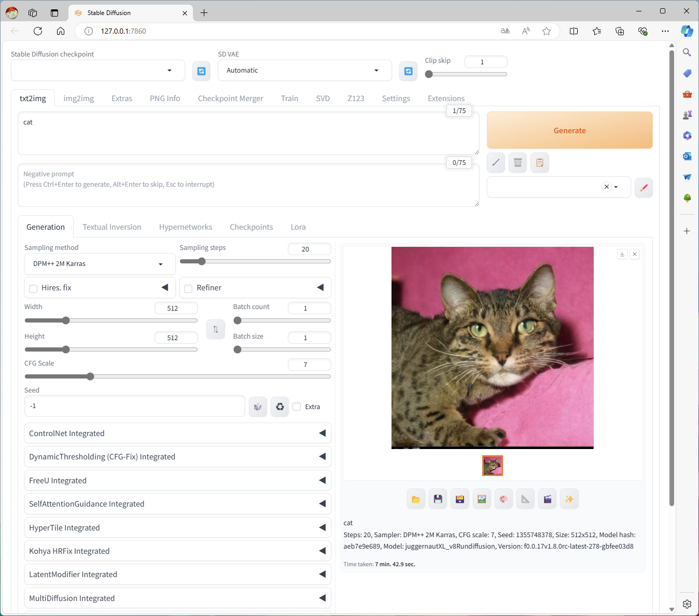The width and height of the screenshot is (699, 616).
Task: Enable the Hires. fix checkbox
Action: coord(33,288)
